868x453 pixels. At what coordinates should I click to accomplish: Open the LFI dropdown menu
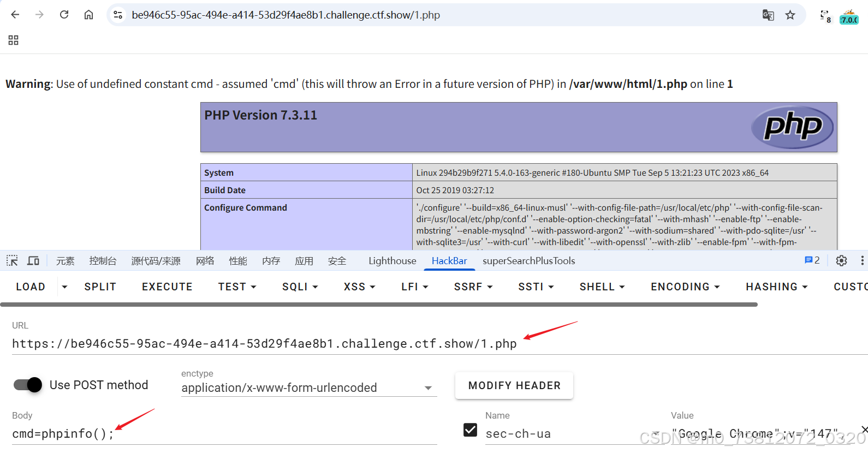pyautogui.click(x=415, y=287)
